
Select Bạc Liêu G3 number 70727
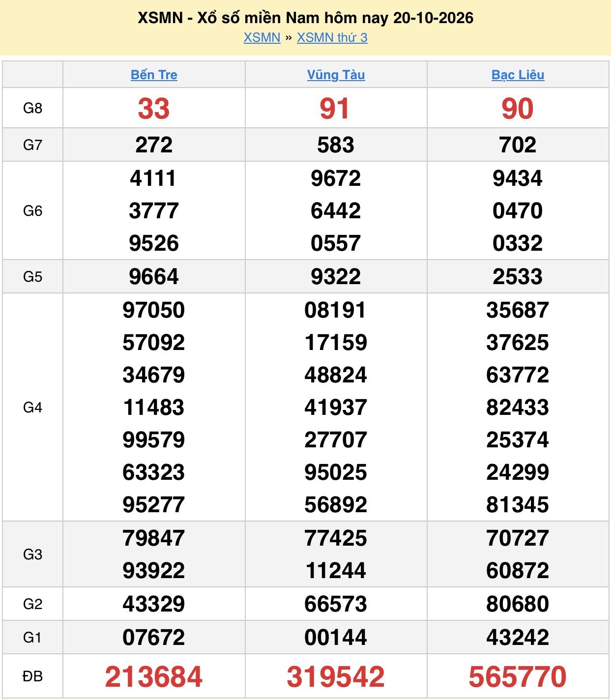(x=518, y=538)
